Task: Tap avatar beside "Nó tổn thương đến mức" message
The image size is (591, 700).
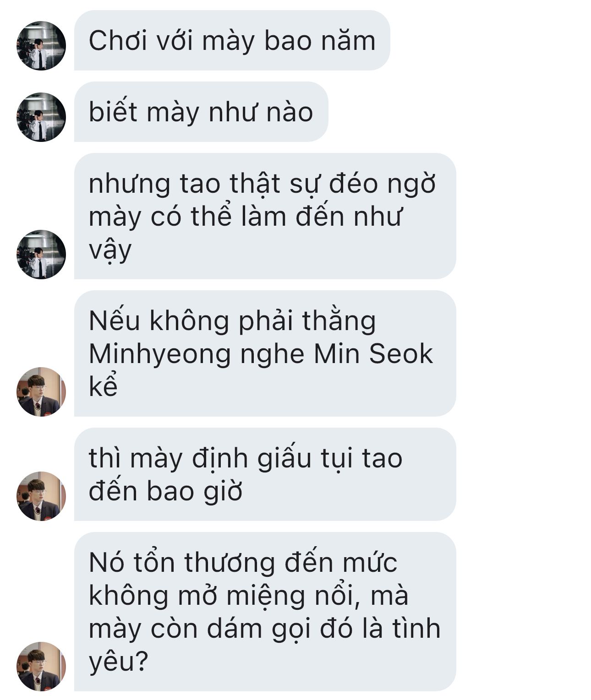Action: (41, 666)
